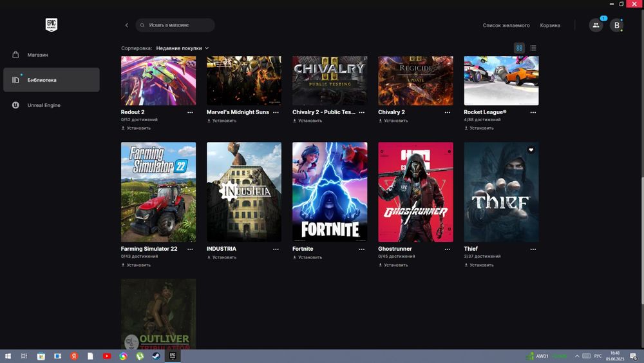Image resolution: width=644 pixels, height=363 pixels.
Task: Open the Магазин section
Action: coord(52,55)
